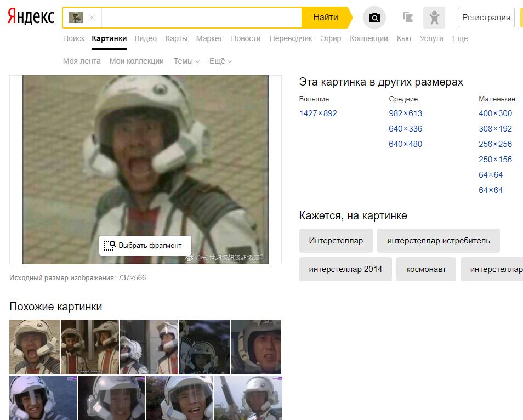Image resolution: width=523 pixels, height=420 pixels.
Task: Open the Кью tab
Action: (403, 39)
